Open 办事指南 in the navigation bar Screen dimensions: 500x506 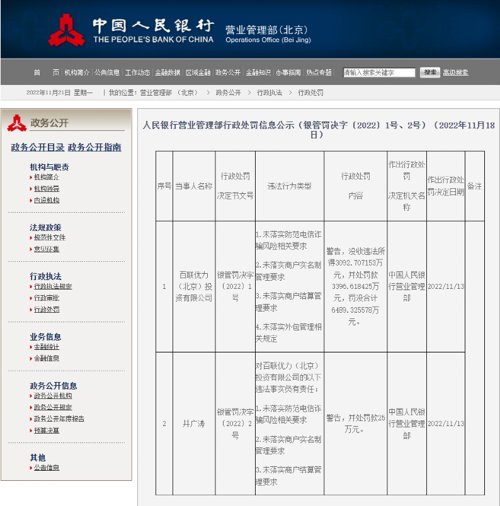point(288,72)
